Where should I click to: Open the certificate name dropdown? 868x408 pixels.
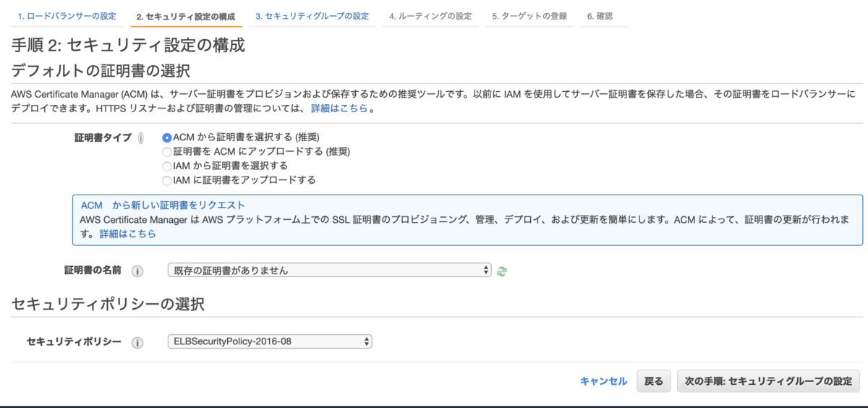[329, 271]
